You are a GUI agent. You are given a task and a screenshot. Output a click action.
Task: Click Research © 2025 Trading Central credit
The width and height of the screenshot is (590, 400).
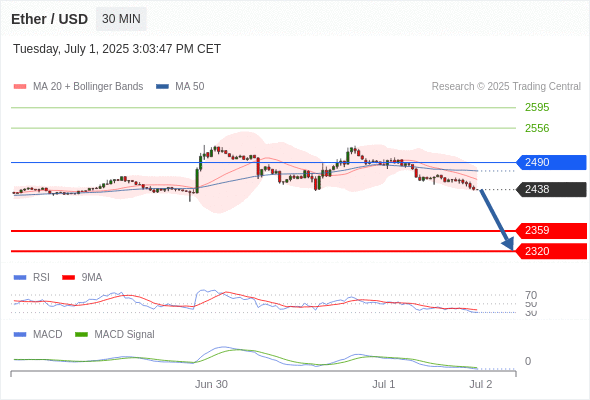point(506,87)
